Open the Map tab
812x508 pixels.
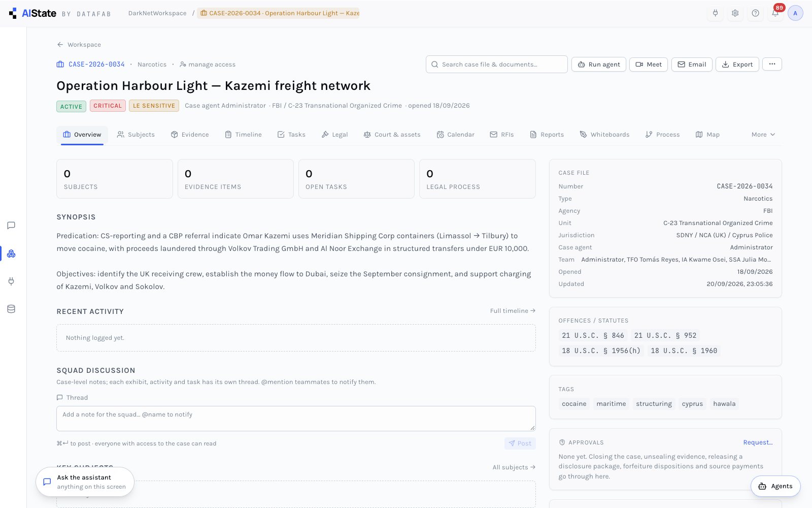[x=707, y=135]
